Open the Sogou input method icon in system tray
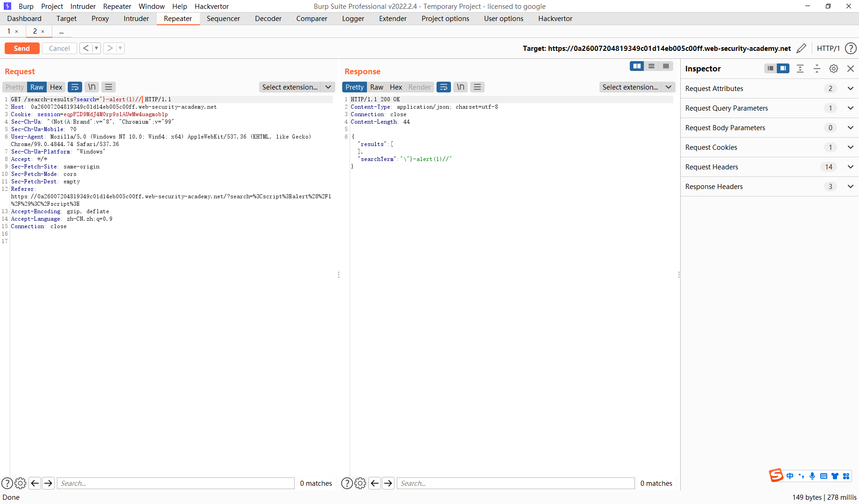 click(x=776, y=476)
